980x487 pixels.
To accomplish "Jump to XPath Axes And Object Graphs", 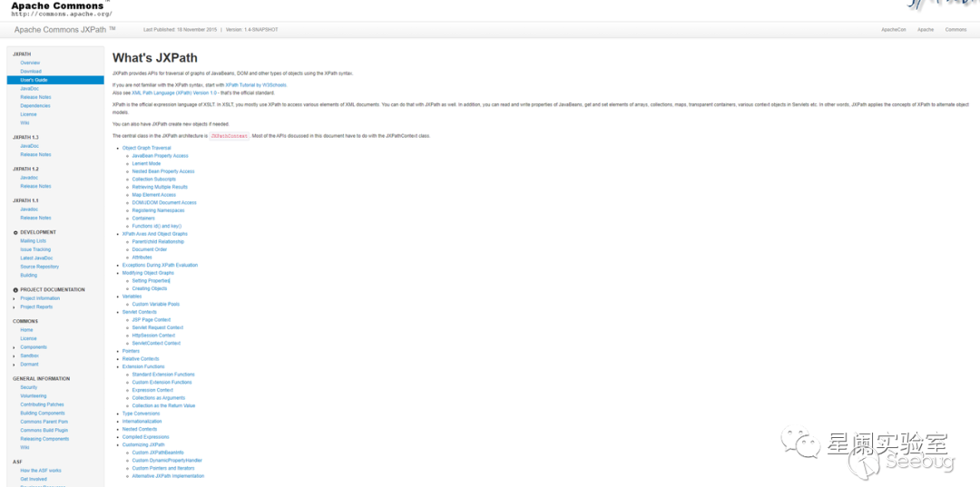I will pyautogui.click(x=154, y=234).
